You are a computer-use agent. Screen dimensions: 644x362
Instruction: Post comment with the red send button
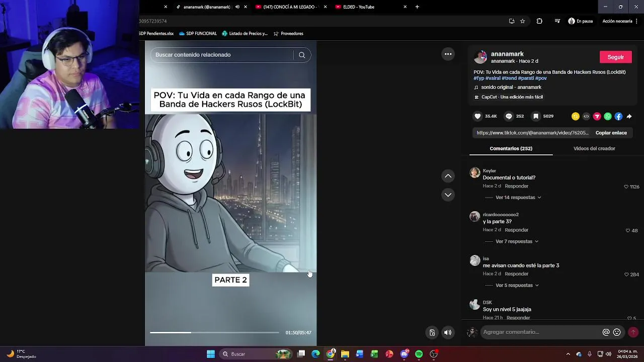[x=633, y=332]
